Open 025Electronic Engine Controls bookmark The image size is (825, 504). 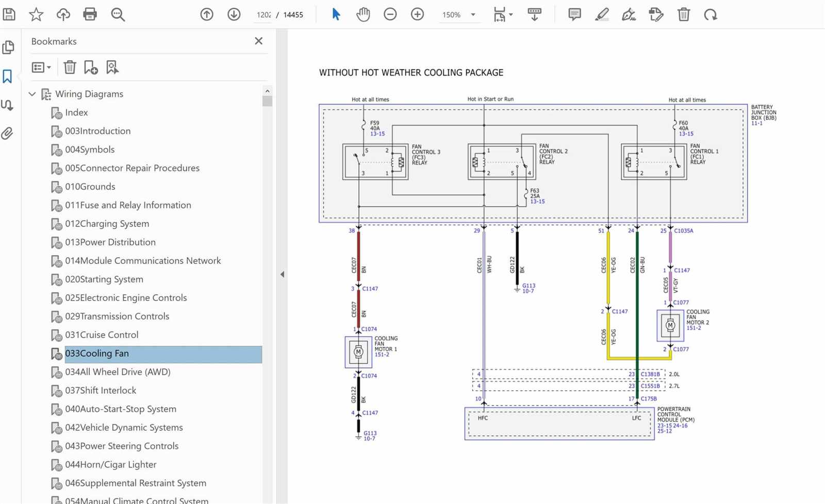[126, 298]
